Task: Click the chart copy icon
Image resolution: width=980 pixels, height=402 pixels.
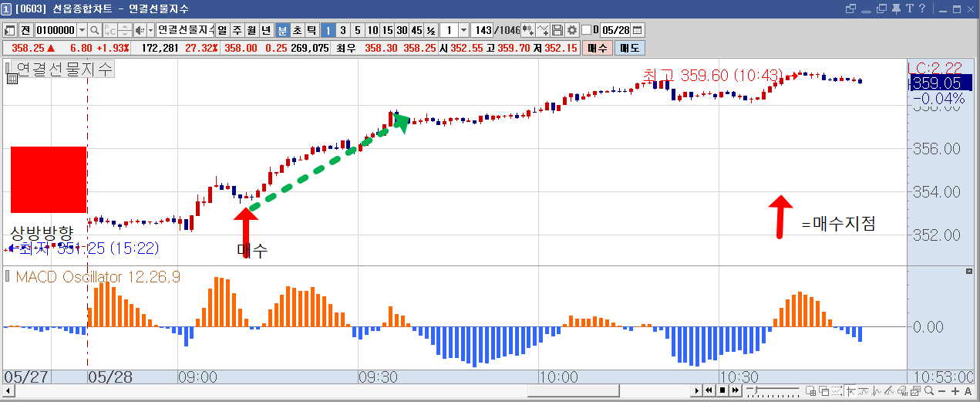Action: point(916,390)
